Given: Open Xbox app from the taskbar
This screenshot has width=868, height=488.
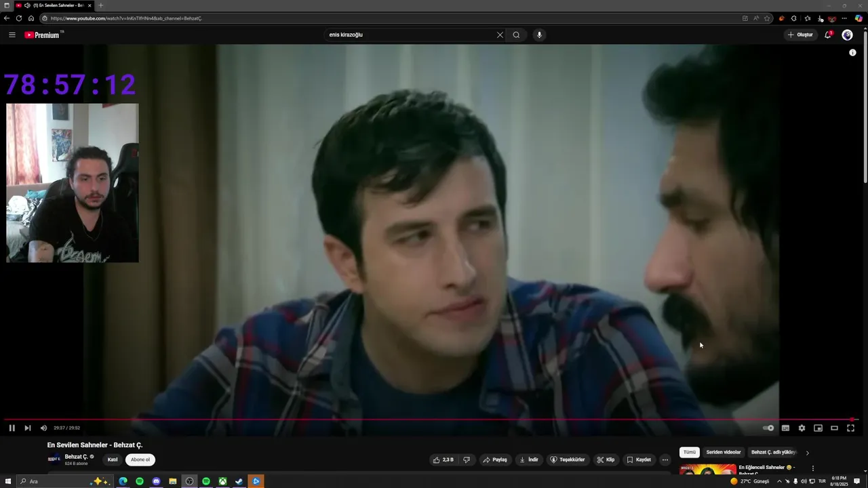Looking at the screenshot, I should click(x=222, y=481).
